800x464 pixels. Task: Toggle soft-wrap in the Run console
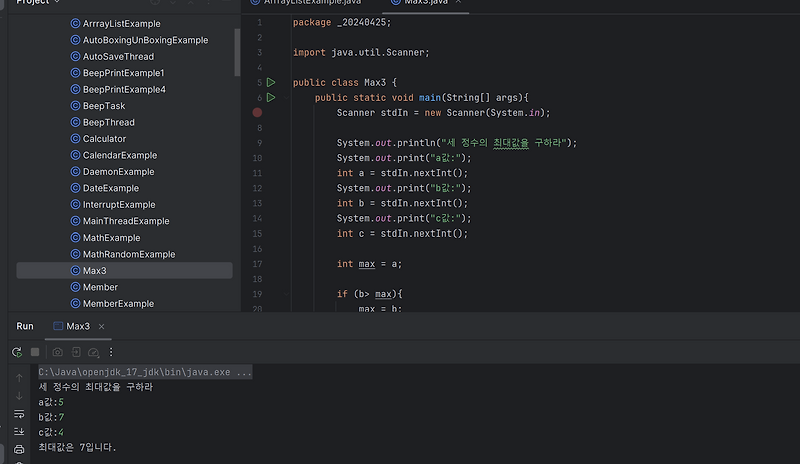[19, 414]
